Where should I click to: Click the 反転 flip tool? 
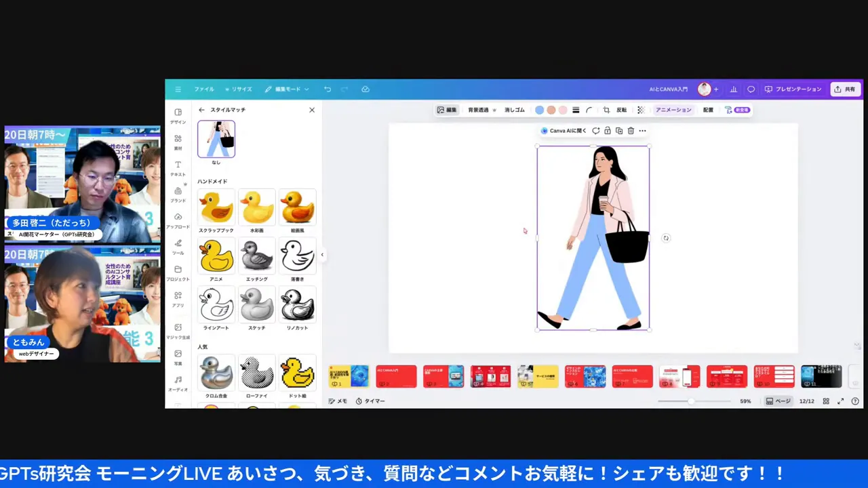(622, 110)
